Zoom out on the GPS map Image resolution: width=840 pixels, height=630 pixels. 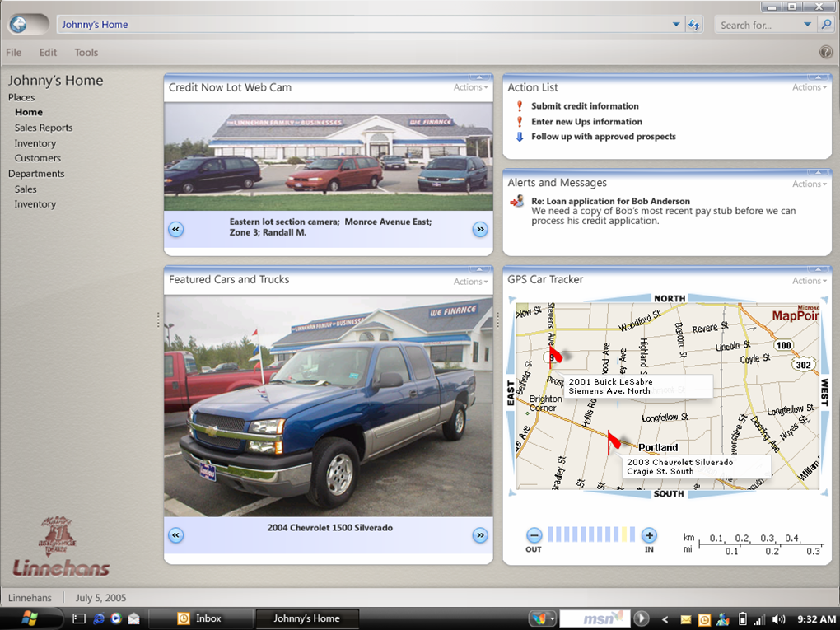tap(534, 534)
